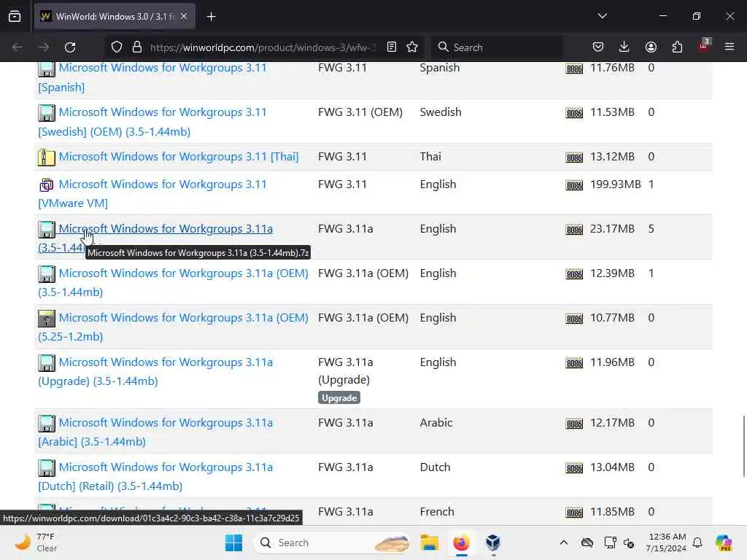Viewport: 747px width, 560px height.
Task: Open Firefox View in the tab bar
Action: tap(15, 16)
